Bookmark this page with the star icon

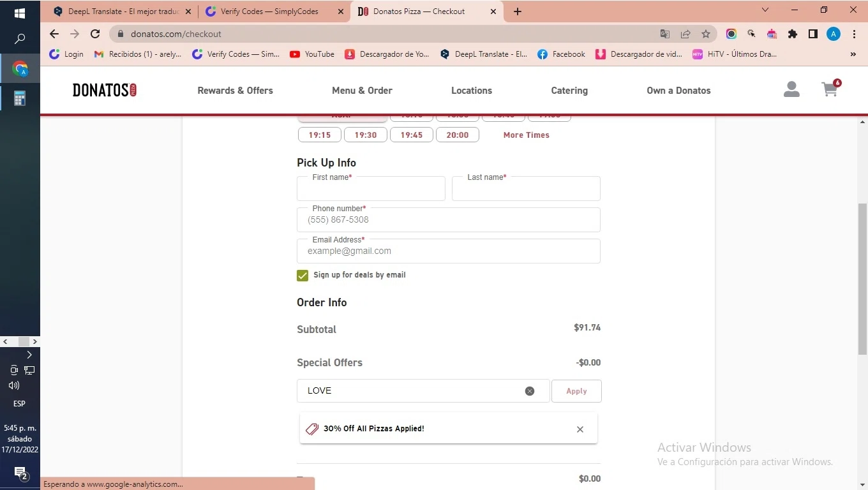tap(705, 34)
